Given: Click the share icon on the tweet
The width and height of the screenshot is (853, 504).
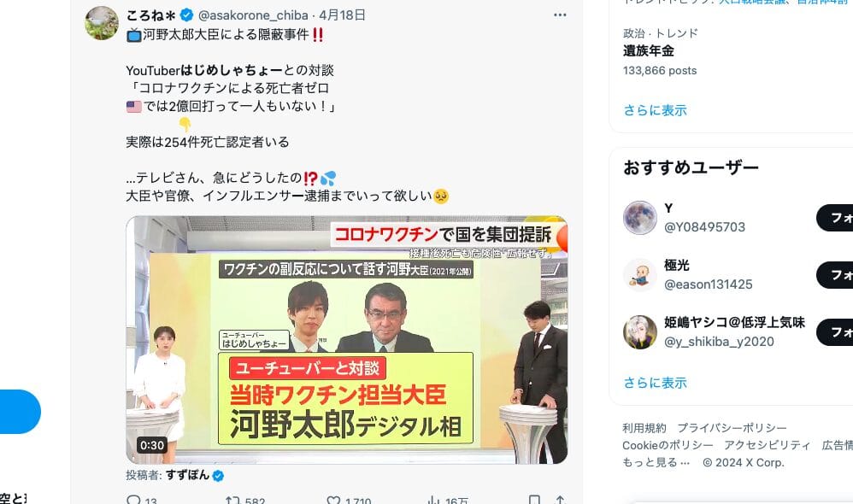Looking at the screenshot, I should tap(560, 500).
